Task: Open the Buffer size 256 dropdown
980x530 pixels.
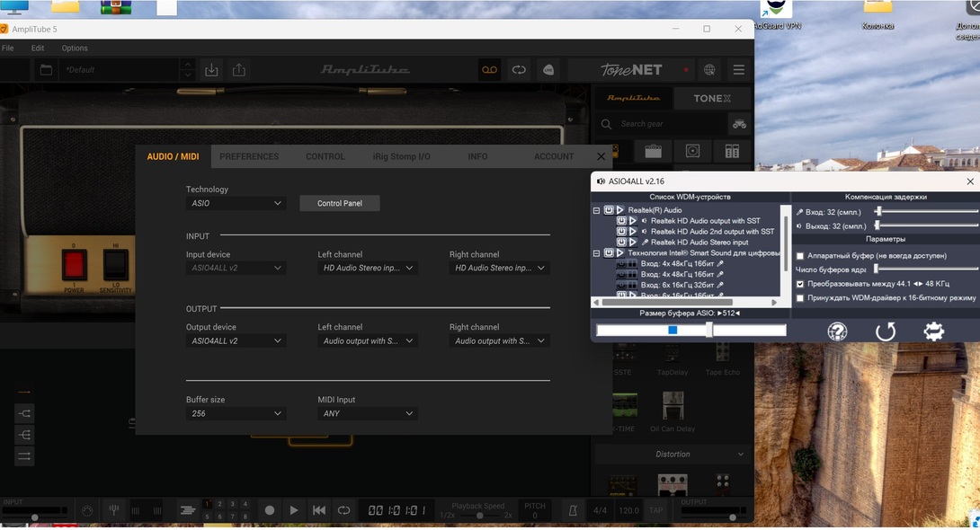Action: (x=236, y=413)
